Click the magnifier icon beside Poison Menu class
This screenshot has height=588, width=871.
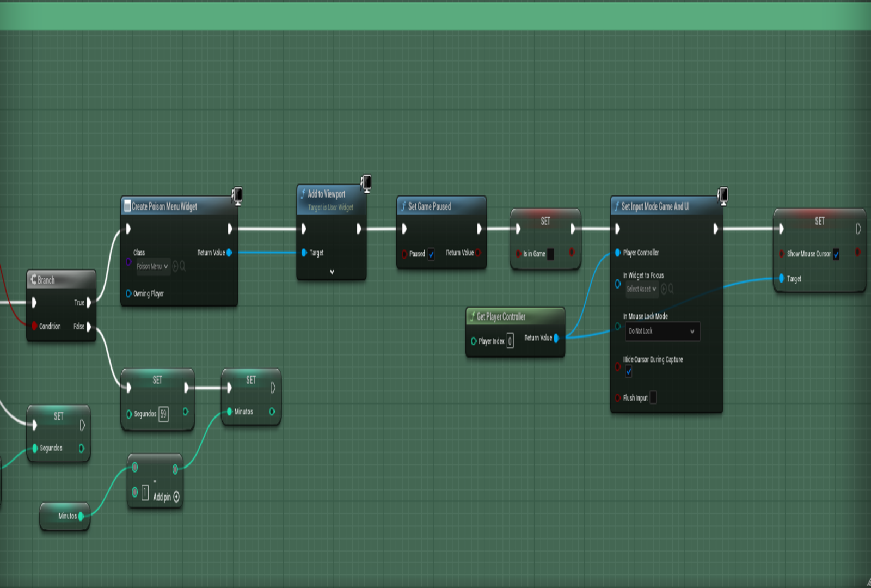183,266
